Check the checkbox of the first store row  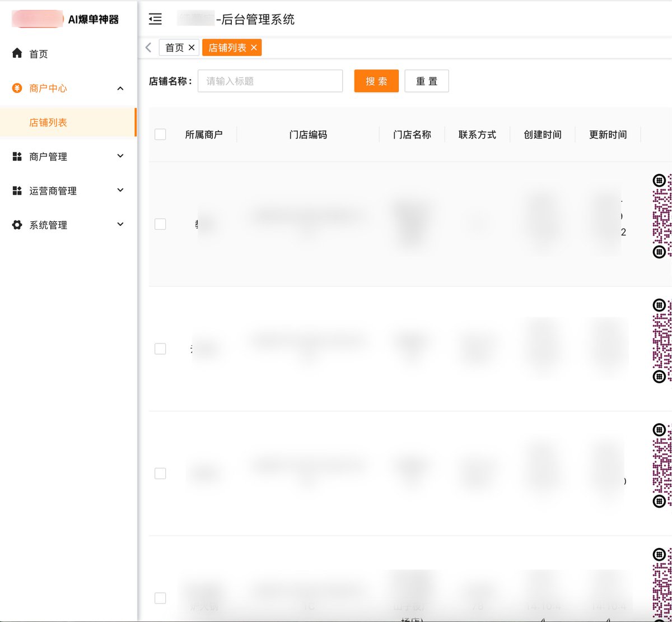pos(160,224)
